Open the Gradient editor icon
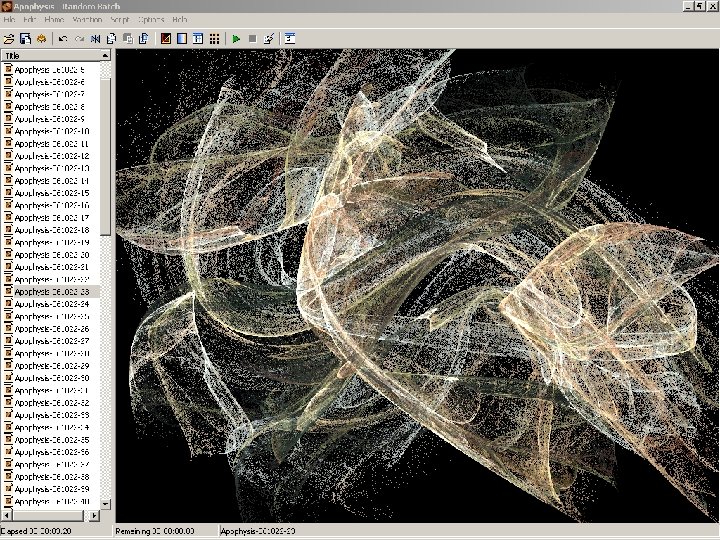Screen dimensions: 720x540 tap(181, 39)
